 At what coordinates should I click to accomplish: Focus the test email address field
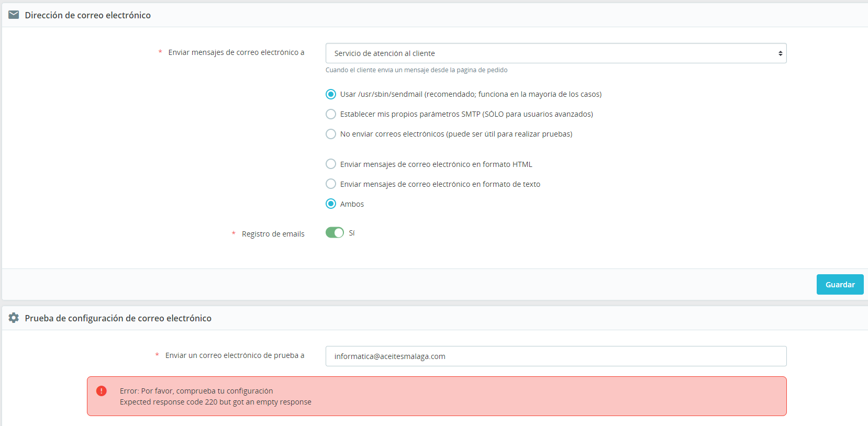(556, 356)
